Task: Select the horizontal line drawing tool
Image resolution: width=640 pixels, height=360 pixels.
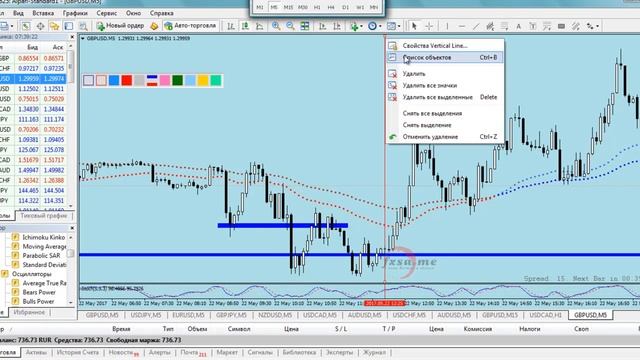Action: [462, 26]
